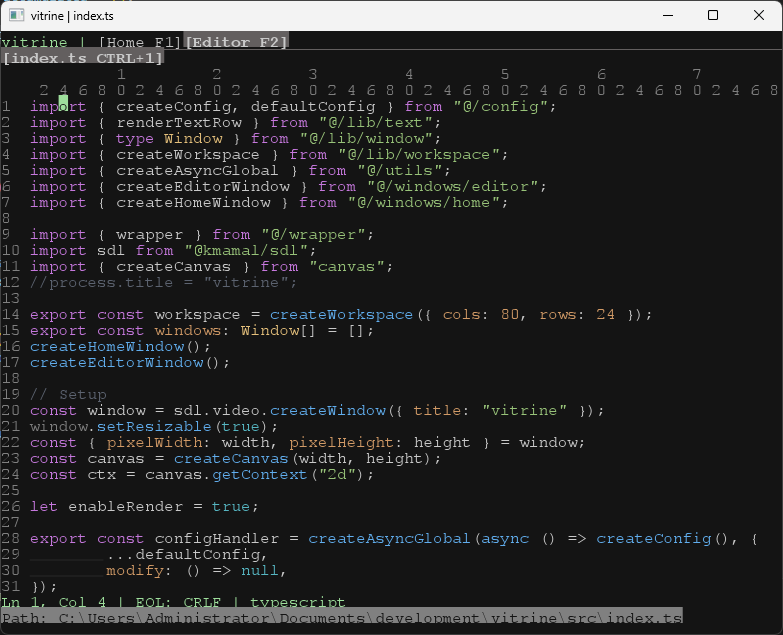
Task: Click the "EOL: CRLF" status entry
Action: click(x=178, y=602)
